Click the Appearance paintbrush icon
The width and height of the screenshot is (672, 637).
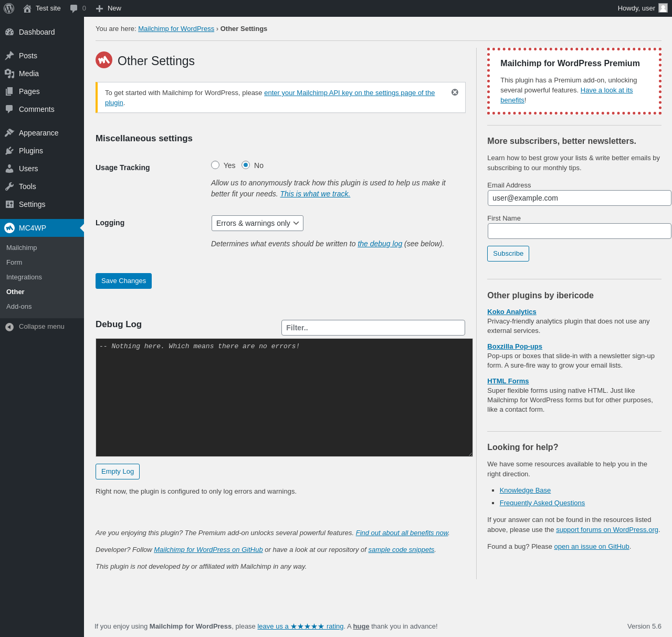(9, 133)
